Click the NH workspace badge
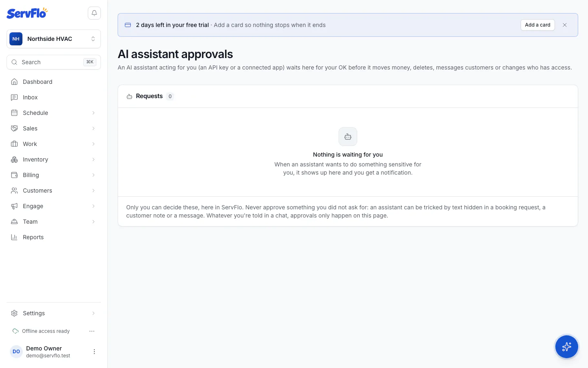 tap(16, 39)
